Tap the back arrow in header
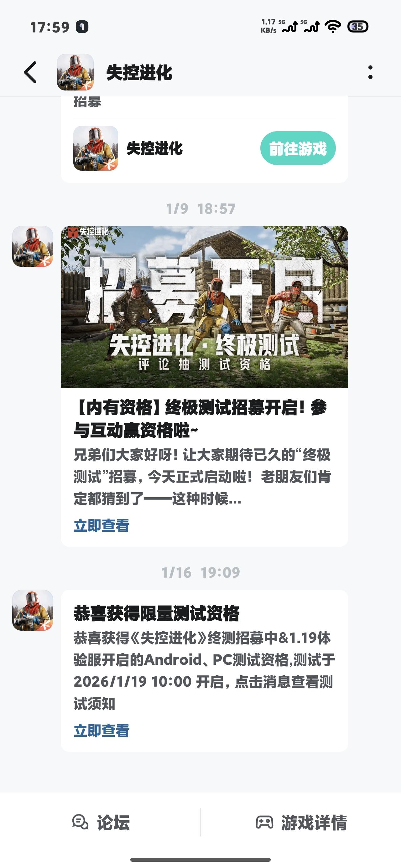401x868 pixels. click(x=30, y=72)
